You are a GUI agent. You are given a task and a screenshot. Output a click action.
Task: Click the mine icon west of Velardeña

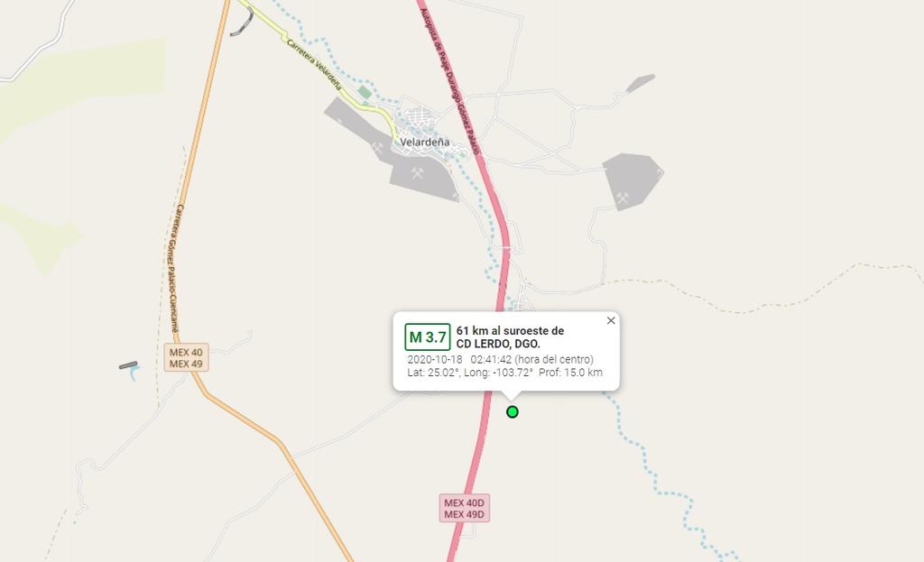tap(378, 147)
